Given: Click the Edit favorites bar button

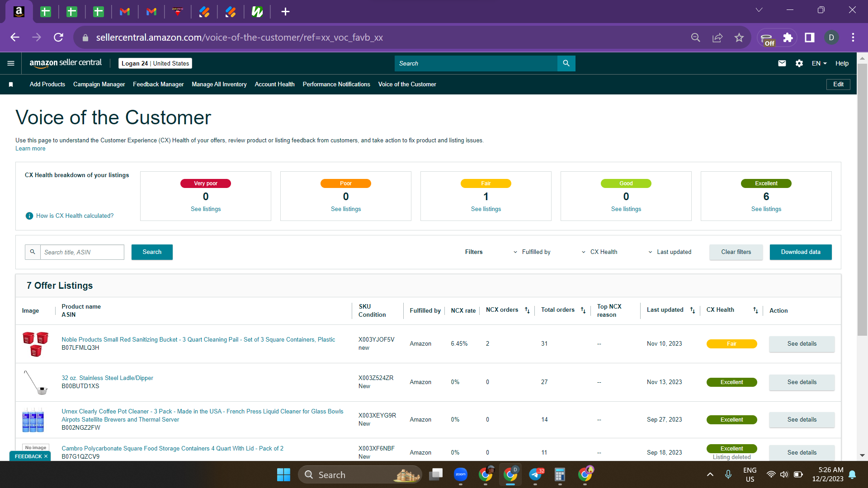Looking at the screenshot, I should pos(838,84).
